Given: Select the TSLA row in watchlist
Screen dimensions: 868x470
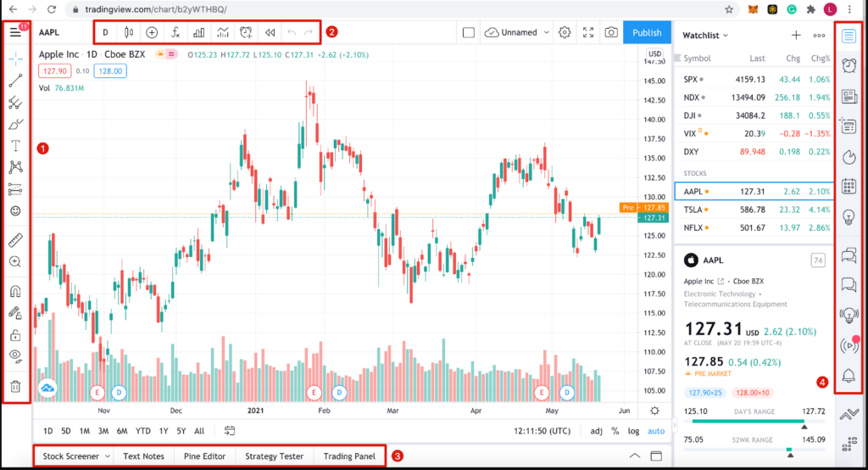Looking at the screenshot, I should pos(754,210).
